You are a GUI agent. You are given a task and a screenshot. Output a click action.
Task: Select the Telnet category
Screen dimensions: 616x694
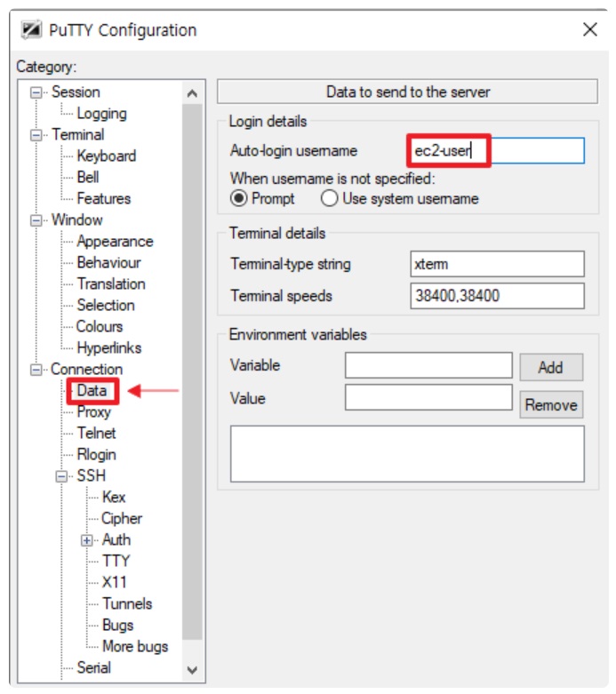point(97,433)
